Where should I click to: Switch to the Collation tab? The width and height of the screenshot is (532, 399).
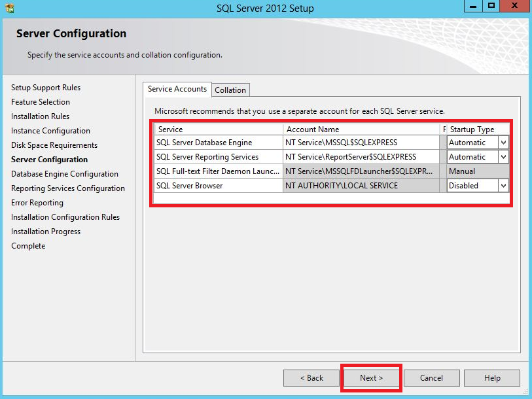click(230, 90)
